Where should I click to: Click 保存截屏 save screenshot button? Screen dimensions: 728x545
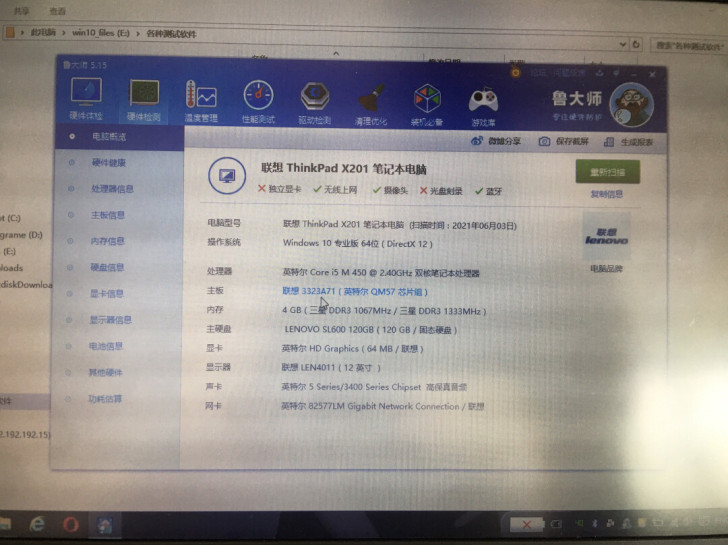click(564, 142)
